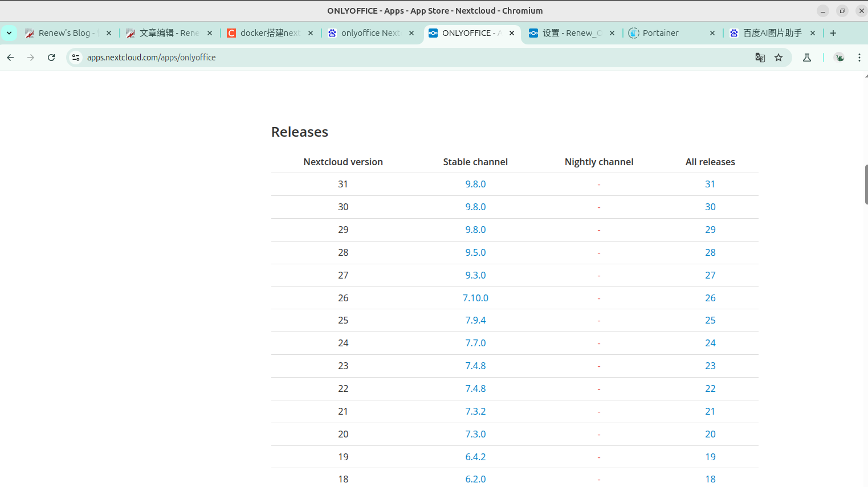Open All releases link 30
Viewport: 868px width, 487px height.
pyautogui.click(x=710, y=207)
